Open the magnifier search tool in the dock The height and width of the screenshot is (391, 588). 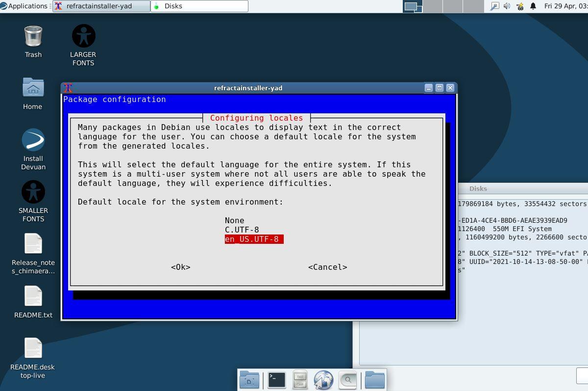348,379
